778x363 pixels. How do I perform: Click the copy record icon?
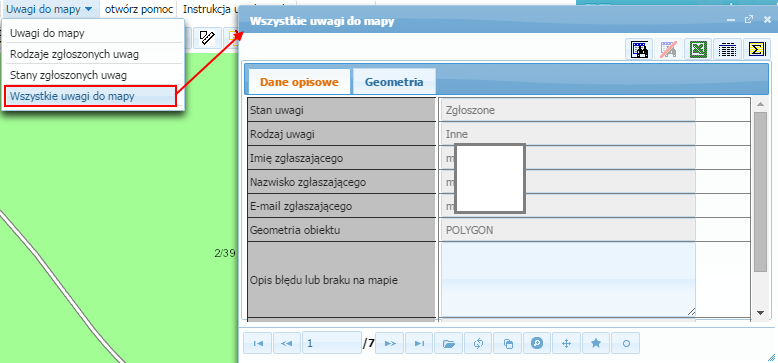[x=508, y=343]
